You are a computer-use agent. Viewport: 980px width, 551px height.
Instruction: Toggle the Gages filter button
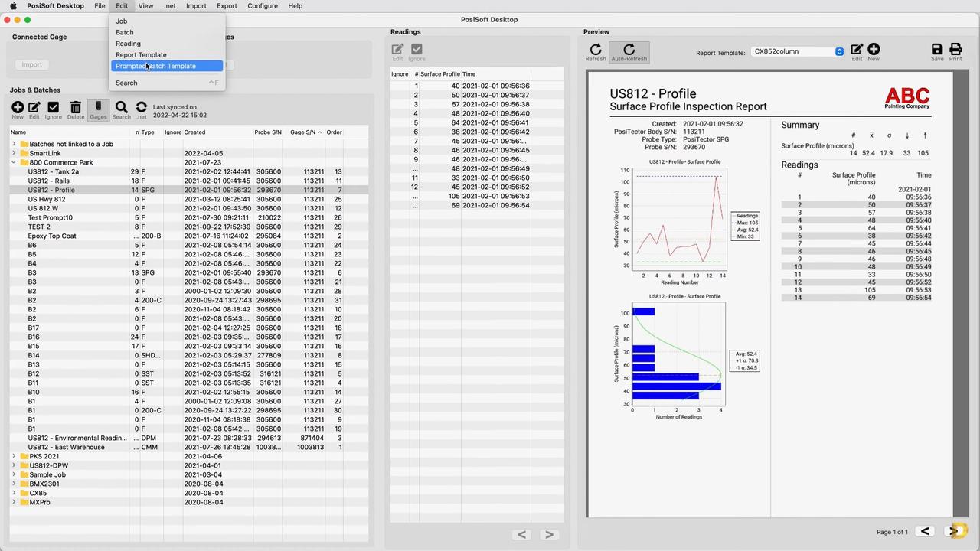[98, 109]
